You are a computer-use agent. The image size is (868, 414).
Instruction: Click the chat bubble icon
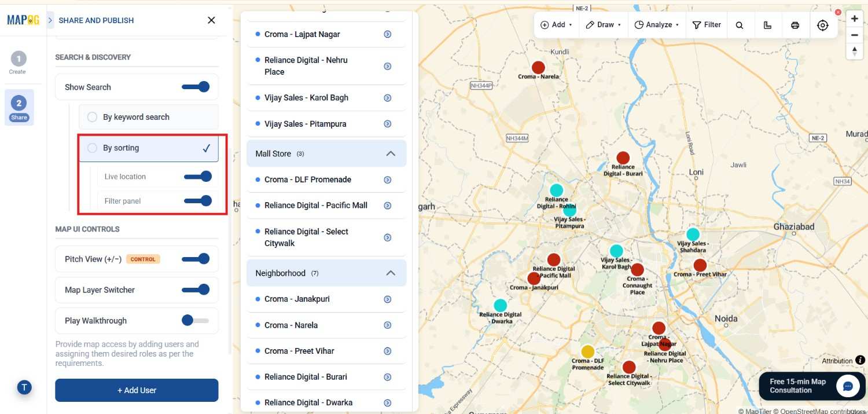tap(848, 386)
